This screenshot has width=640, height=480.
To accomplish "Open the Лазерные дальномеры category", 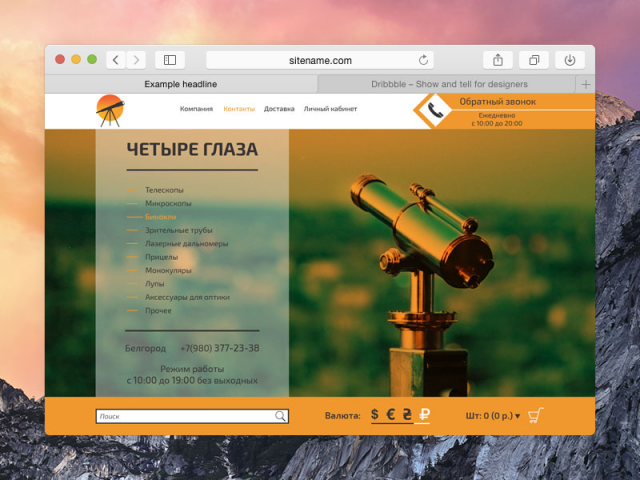I will click(x=187, y=244).
